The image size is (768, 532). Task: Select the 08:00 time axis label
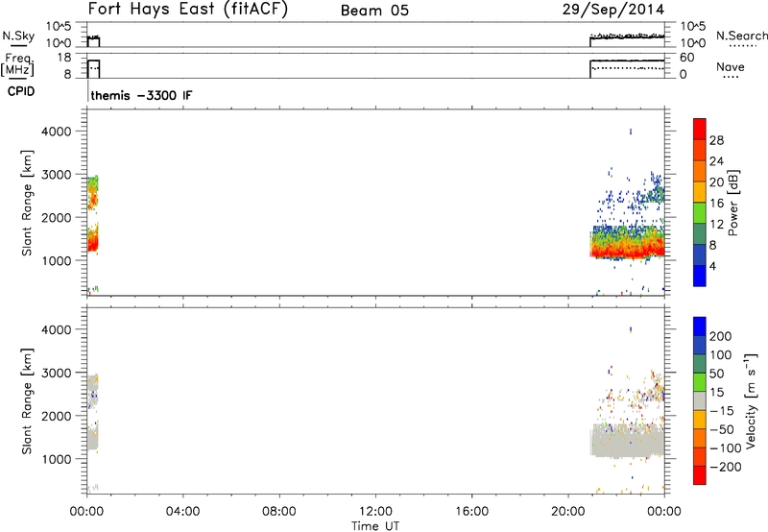[x=279, y=511]
